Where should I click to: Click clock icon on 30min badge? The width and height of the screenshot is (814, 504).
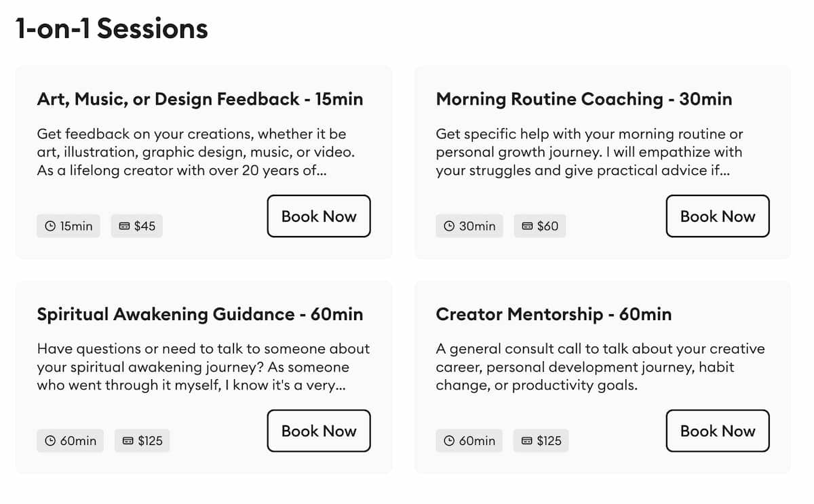449,227
